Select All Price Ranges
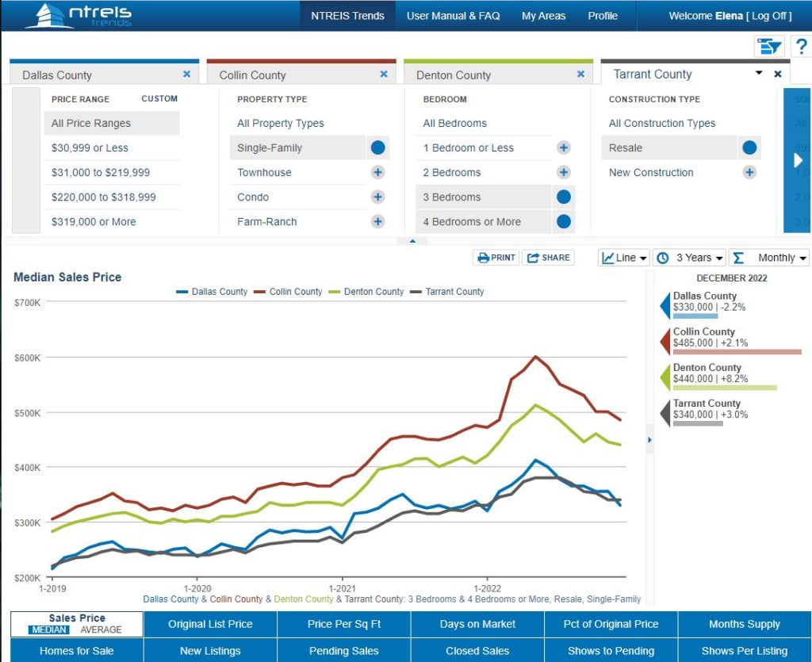Screen dimensions: 812x662 tap(112, 123)
